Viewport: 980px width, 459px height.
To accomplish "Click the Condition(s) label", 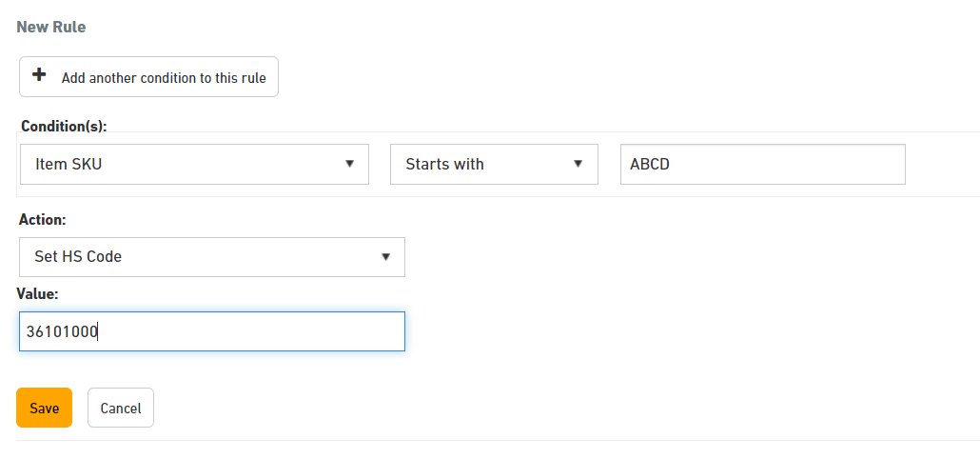I will point(64,126).
